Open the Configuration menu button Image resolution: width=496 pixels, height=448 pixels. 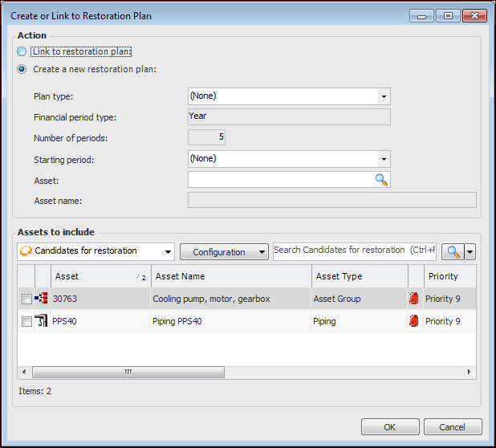tap(224, 252)
